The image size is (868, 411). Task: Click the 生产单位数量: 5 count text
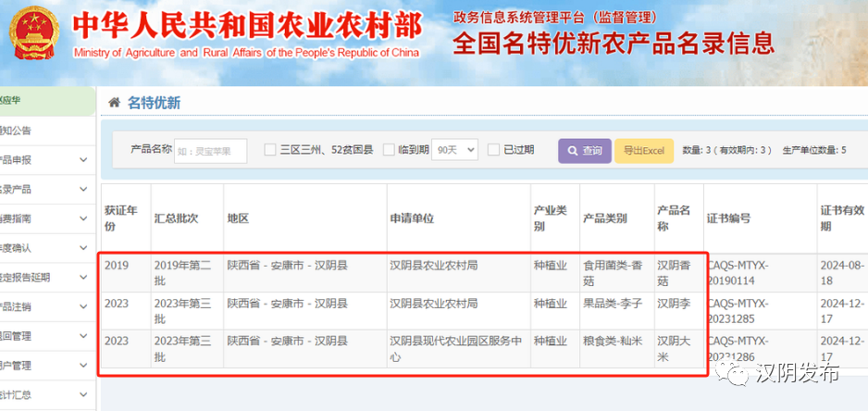click(814, 150)
